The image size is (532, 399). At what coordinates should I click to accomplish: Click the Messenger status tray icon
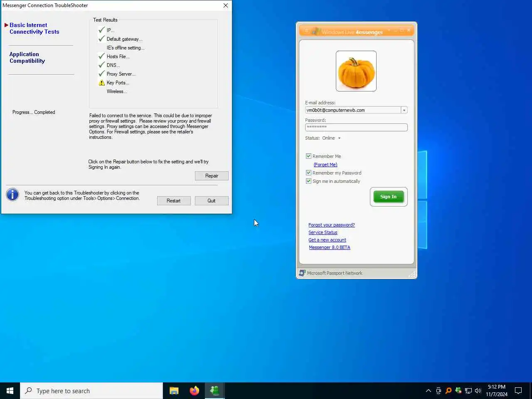point(458,390)
